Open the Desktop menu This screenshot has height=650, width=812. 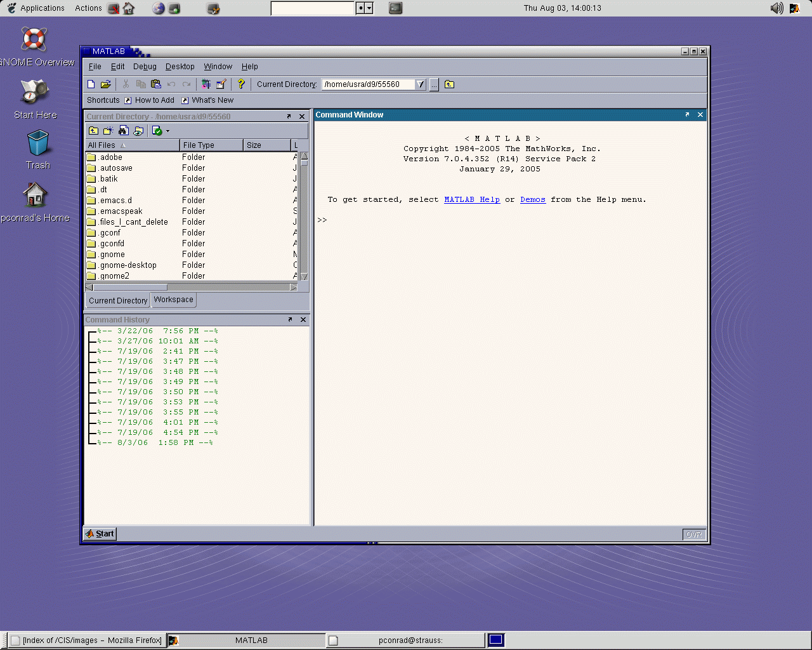click(x=180, y=67)
